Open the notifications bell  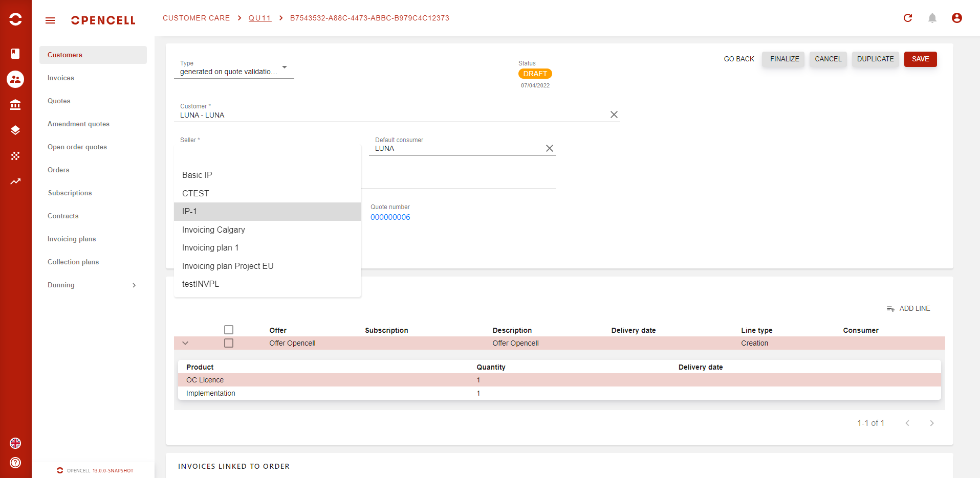click(932, 18)
